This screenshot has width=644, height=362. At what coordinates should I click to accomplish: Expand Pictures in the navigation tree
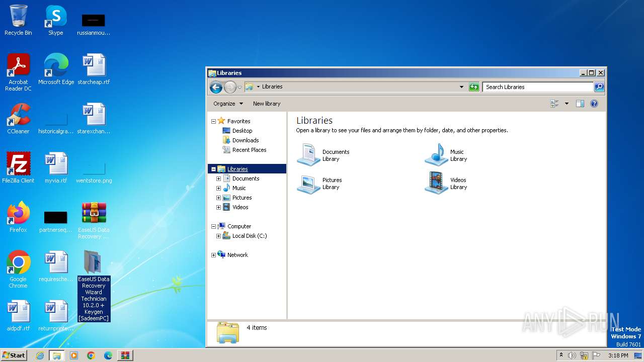(218, 198)
